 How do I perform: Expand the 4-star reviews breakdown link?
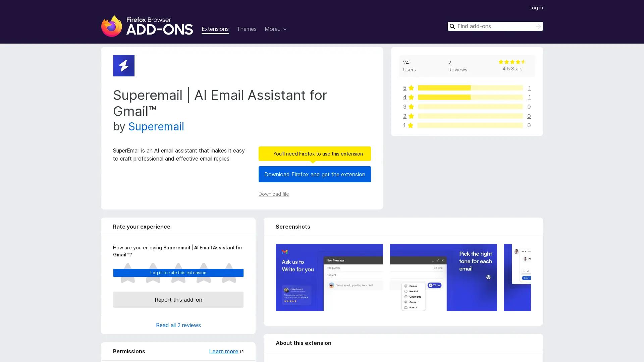pos(405,97)
